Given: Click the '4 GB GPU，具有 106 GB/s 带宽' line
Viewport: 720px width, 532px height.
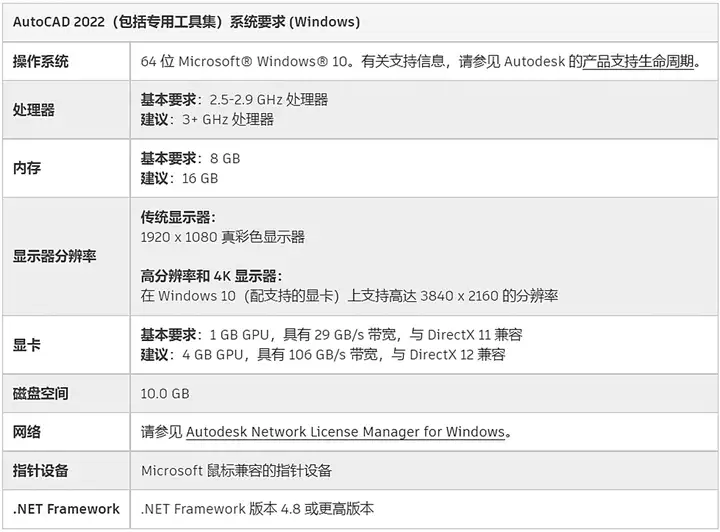Looking at the screenshot, I should (323, 354).
